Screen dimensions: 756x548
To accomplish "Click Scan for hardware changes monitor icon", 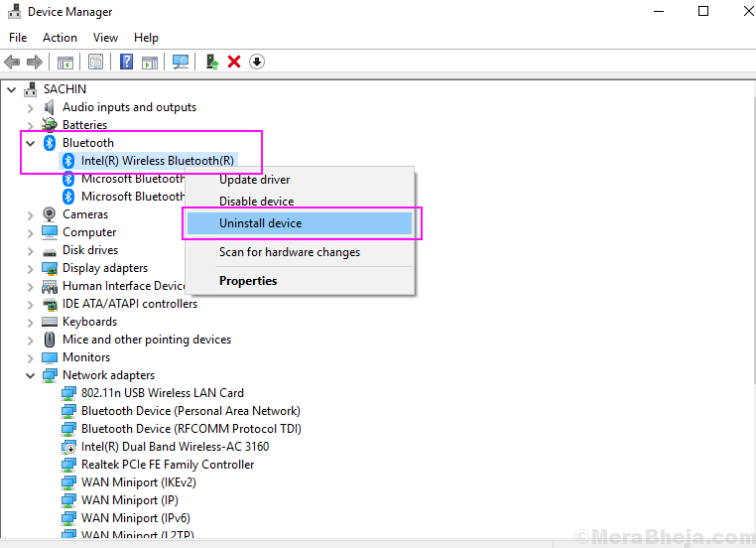I will click(x=181, y=62).
